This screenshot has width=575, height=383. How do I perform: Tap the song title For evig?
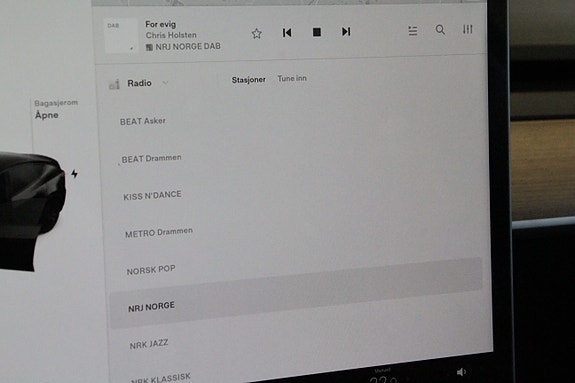161,24
